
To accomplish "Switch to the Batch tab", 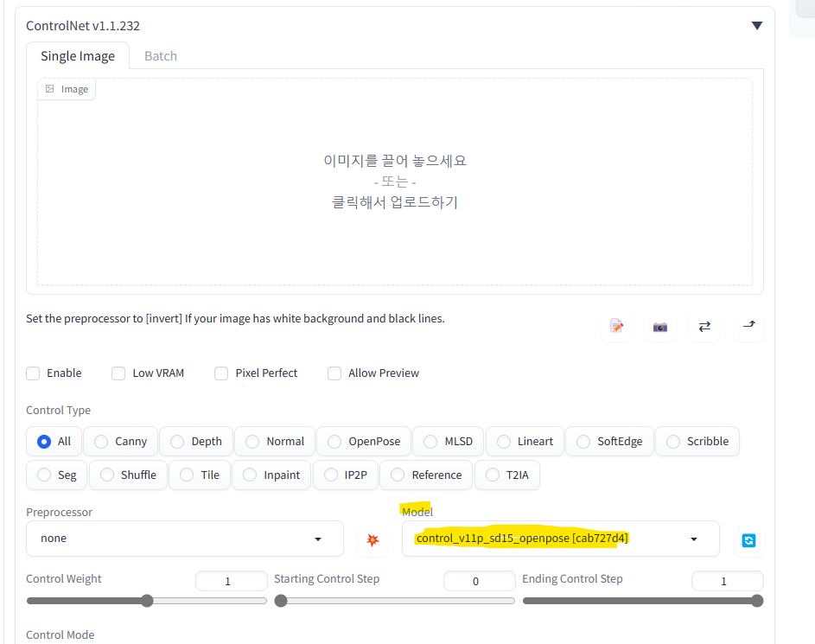I will point(161,56).
